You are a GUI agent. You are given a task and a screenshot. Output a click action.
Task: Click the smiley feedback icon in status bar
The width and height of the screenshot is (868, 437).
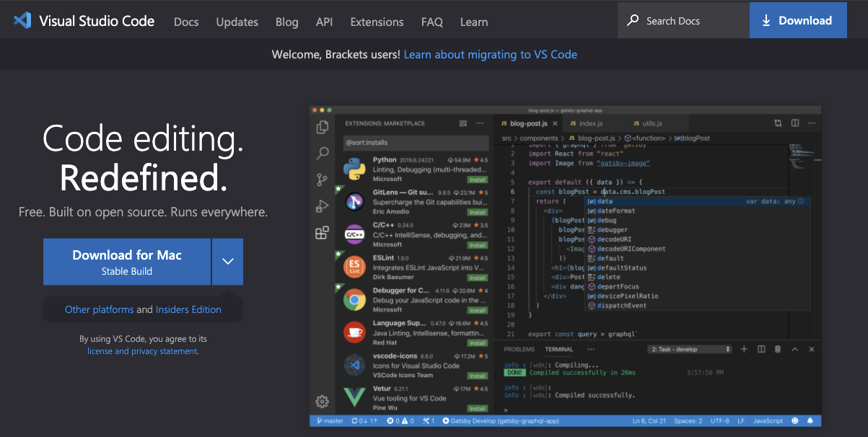(795, 420)
